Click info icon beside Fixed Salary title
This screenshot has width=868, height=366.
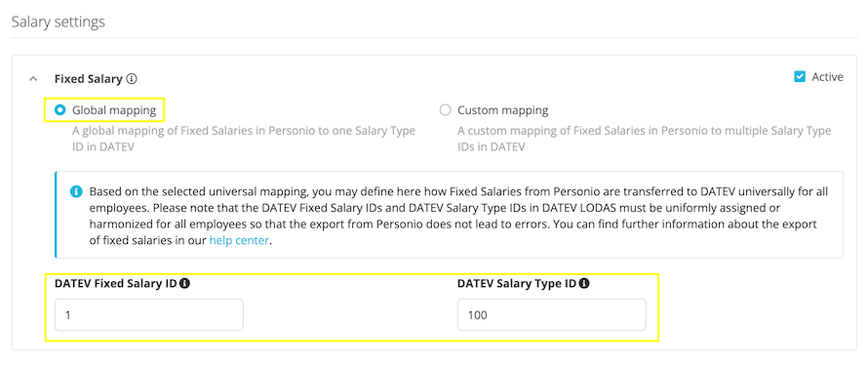click(132, 79)
